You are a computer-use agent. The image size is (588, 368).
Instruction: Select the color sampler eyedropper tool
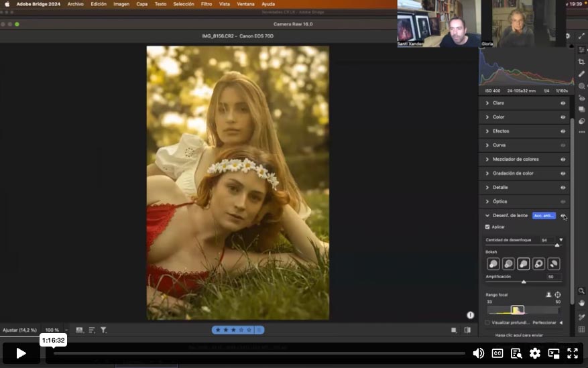(x=581, y=317)
